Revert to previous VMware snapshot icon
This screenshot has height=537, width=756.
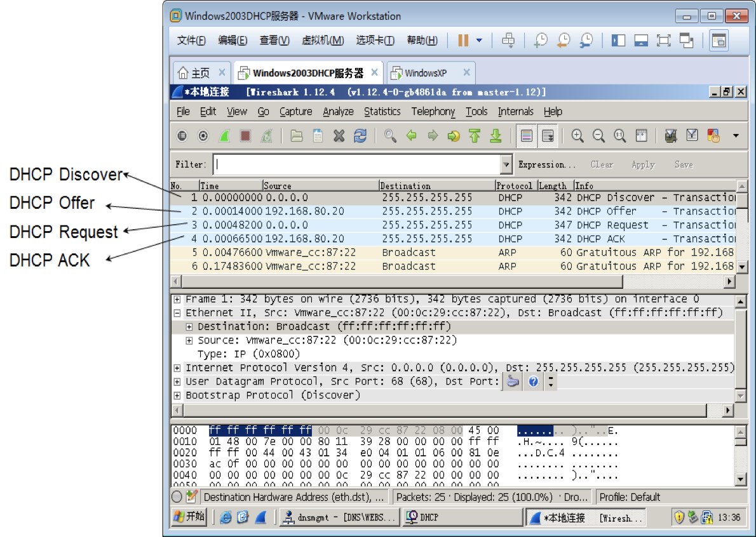[563, 41]
